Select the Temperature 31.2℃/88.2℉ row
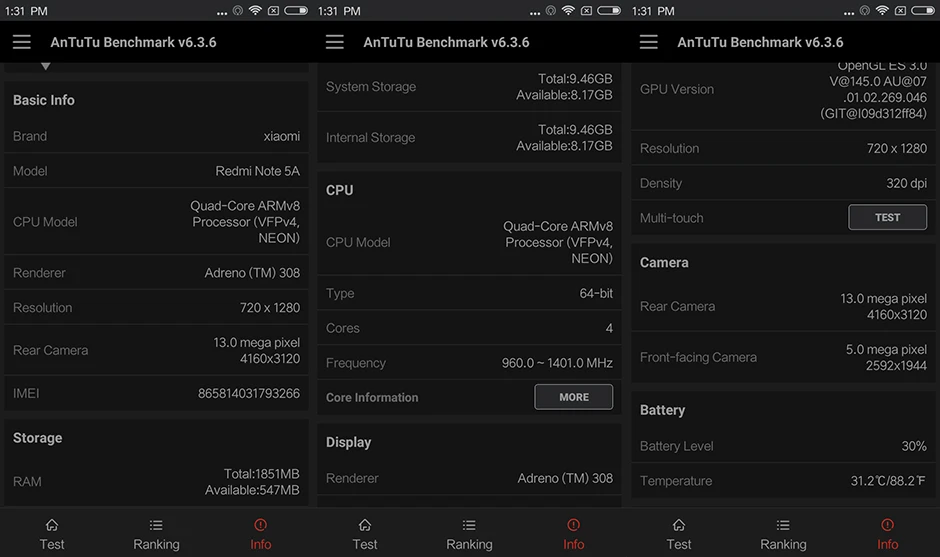The image size is (940, 557). click(x=783, y=481)
